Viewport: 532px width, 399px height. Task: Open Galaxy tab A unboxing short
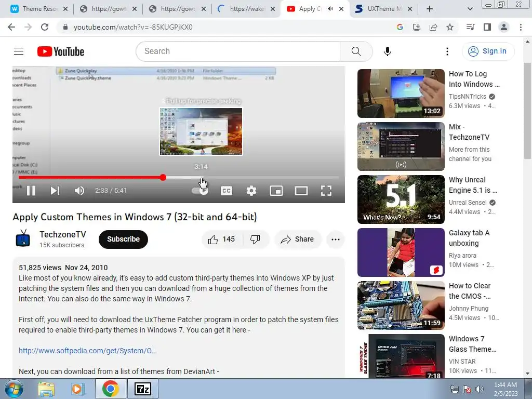[401, 252]
